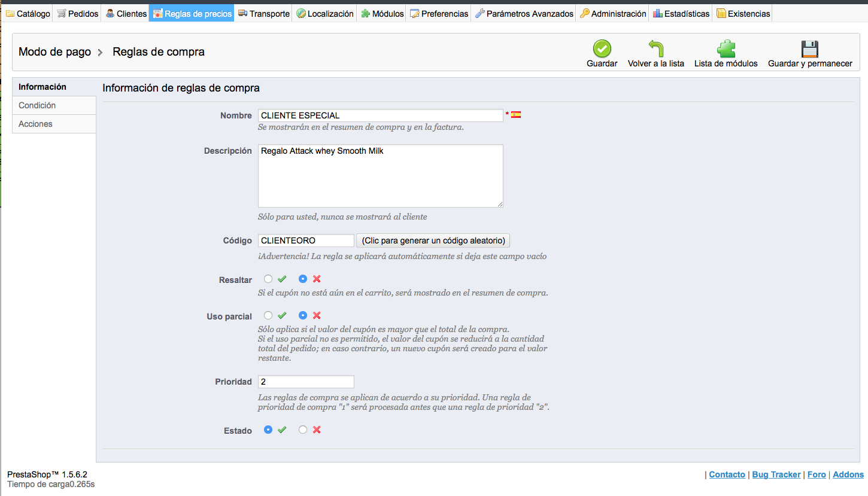The height and width of the screenshot is (496, 868).
Task: Open the Localización menu
Action: tap(325, 13)
